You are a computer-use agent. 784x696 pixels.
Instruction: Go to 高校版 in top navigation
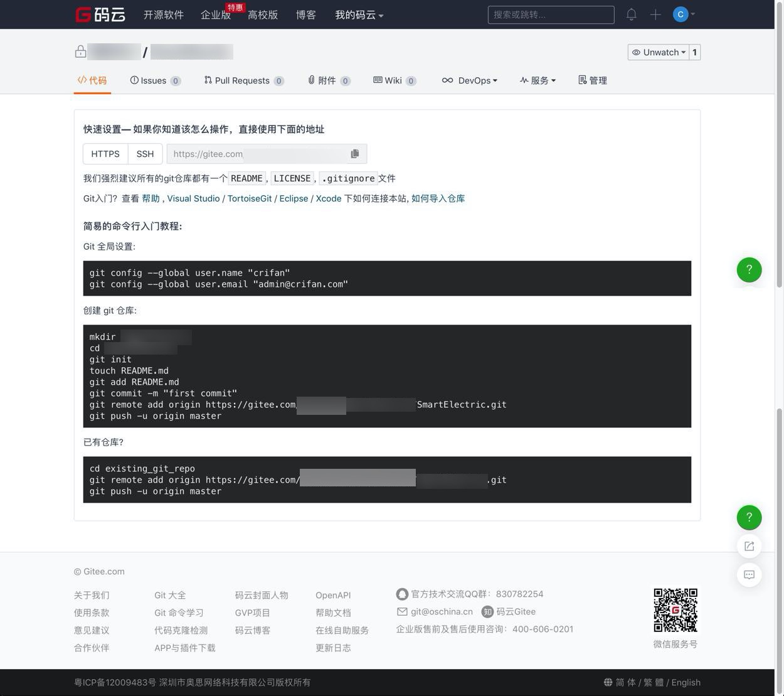263,14
